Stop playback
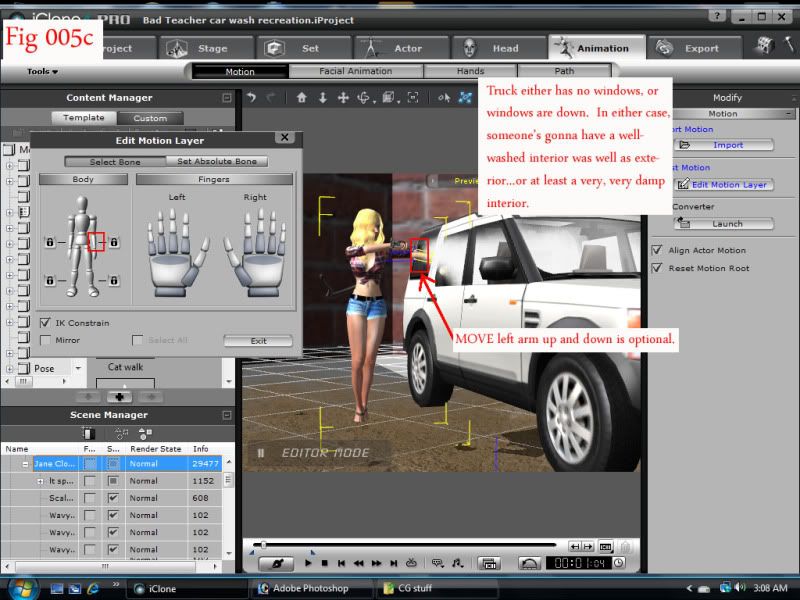Viewport: 800px width, 600px height. tap(324, 563)
